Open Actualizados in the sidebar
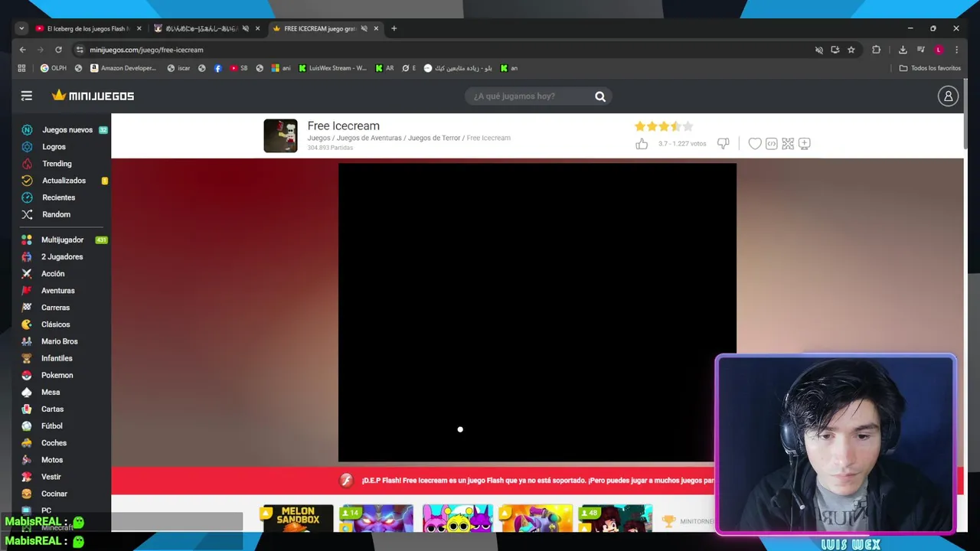Viewport: 980px width, 551px height. 65,181
